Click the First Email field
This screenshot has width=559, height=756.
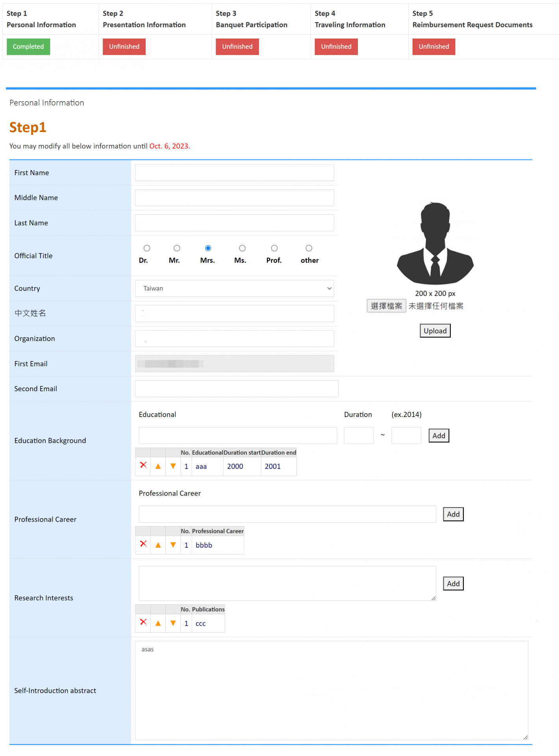tap(234, 363)
